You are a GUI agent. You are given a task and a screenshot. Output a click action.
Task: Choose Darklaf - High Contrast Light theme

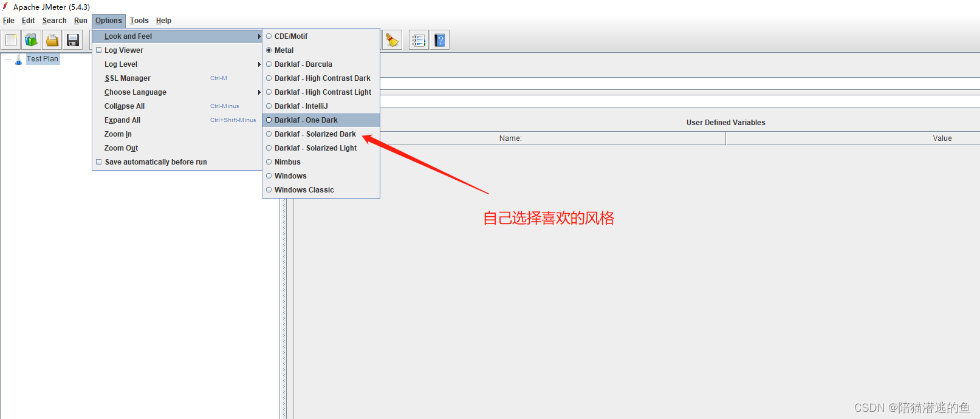coord(321,92)
